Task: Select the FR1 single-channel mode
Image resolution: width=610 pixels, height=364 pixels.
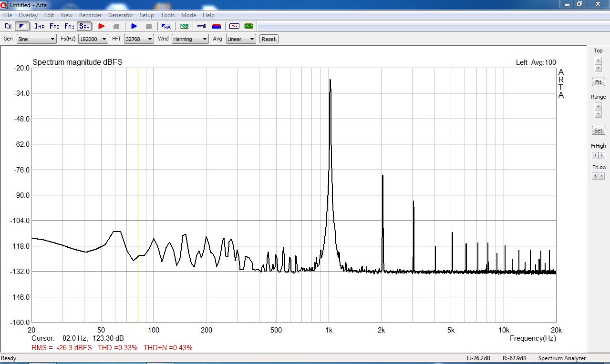Action: tap(69, 26)
